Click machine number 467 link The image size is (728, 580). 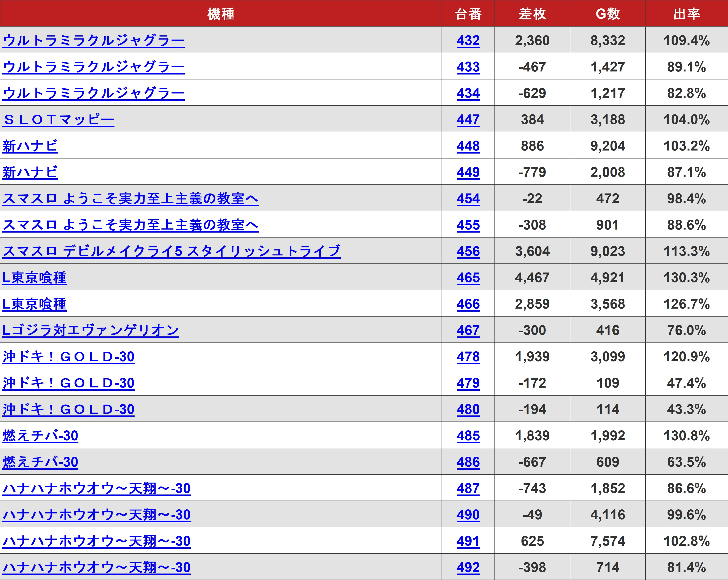(468, 330)
